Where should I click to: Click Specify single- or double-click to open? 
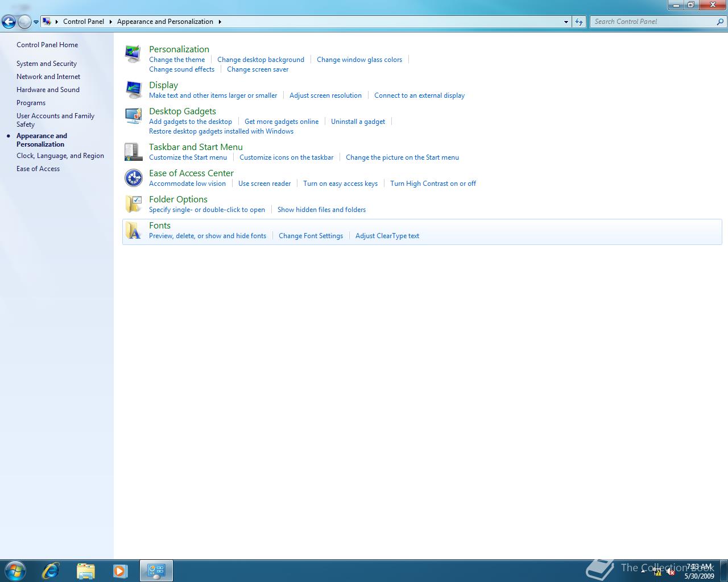[x=207, y=210]
